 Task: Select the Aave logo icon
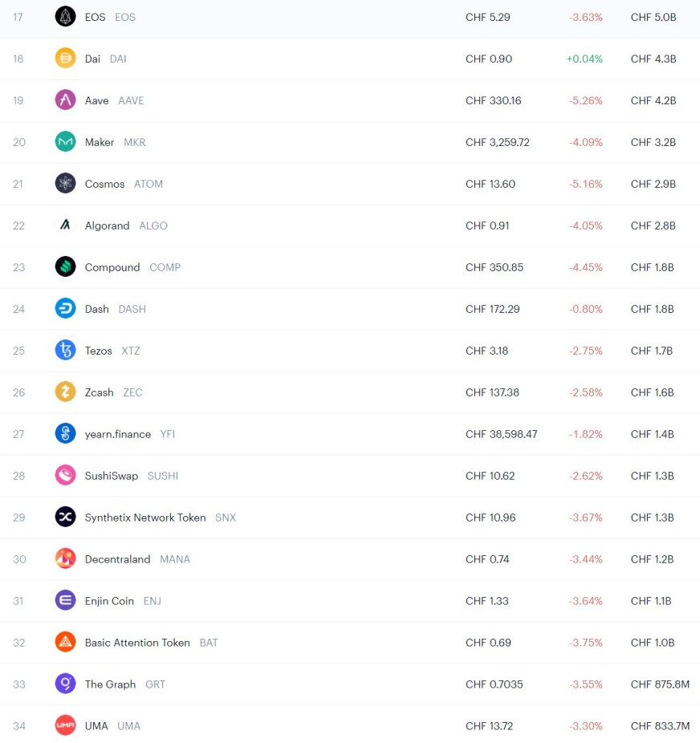(x=65, y=100)
